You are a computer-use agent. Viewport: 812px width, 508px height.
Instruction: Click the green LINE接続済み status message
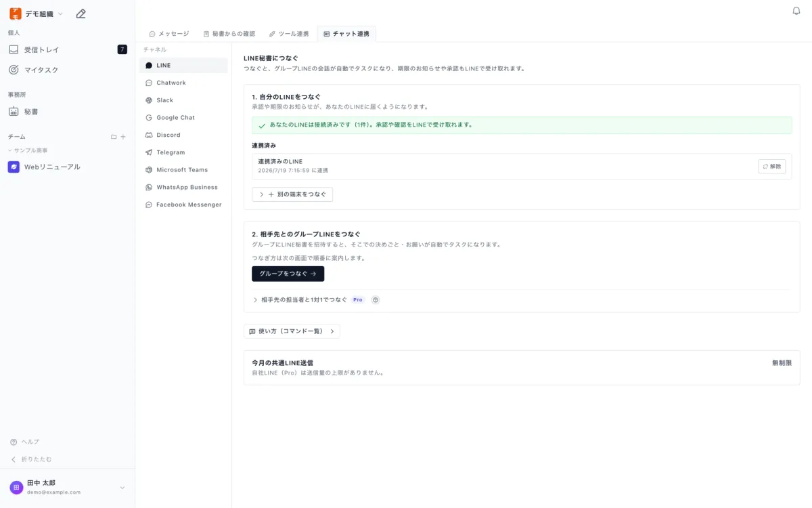tap(522, 125)
